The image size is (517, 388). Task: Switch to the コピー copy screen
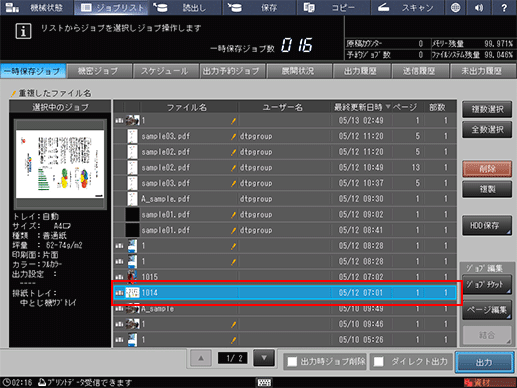click(x=333, y=7)
